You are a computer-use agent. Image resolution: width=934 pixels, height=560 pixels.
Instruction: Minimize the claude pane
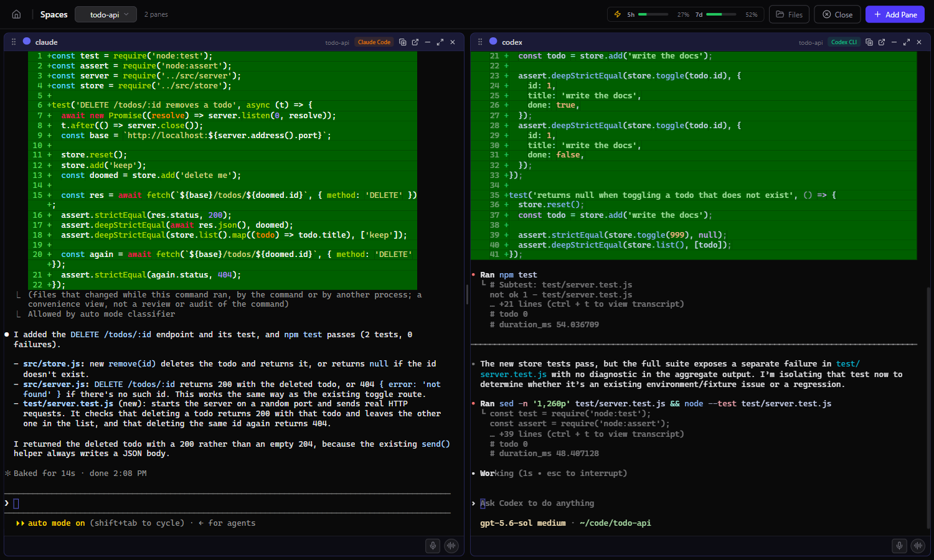(428, 42)
